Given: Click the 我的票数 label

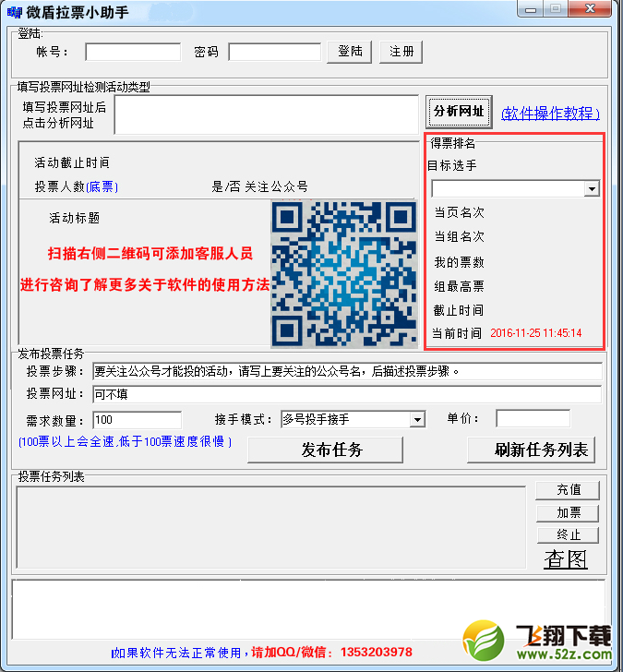Looking at the screenshot, I should click(459, 262).
